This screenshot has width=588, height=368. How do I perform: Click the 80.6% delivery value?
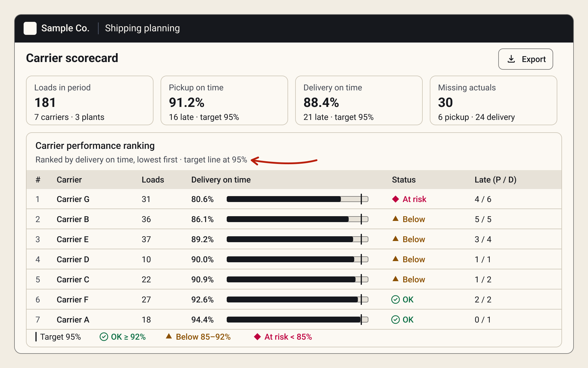click(x=202, y=199)
